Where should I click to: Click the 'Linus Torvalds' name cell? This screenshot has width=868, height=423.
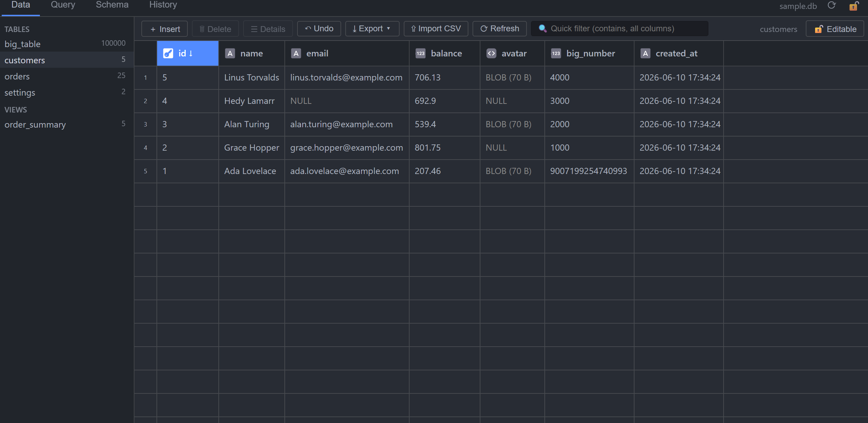coord(252,78)
